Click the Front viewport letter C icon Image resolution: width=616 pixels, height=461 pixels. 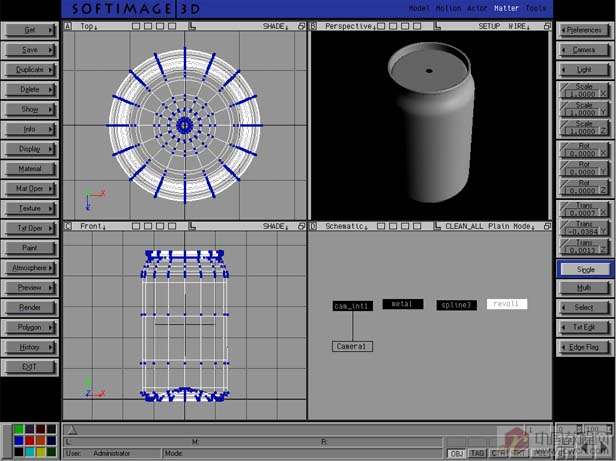(x=68, y=226)
